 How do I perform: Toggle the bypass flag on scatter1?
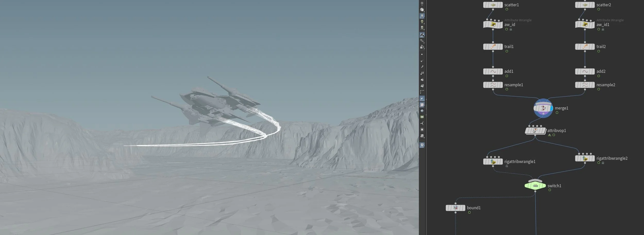tap(485, 5)
